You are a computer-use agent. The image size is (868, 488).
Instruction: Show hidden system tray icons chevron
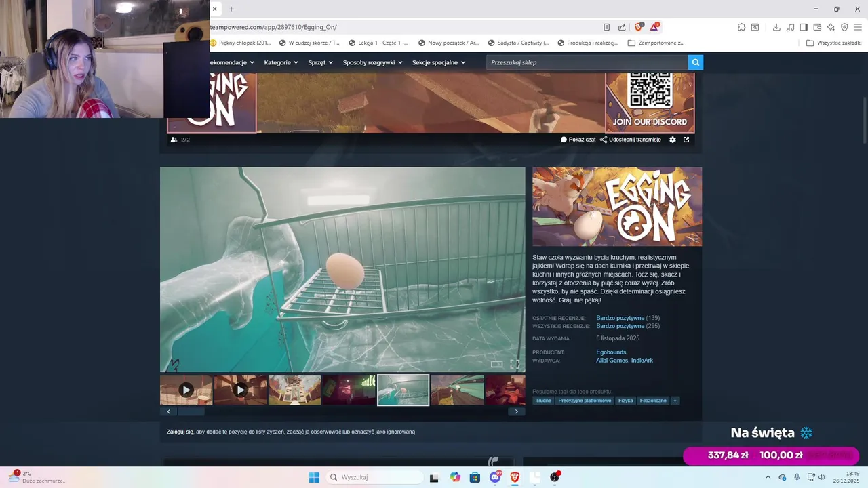coord(768,477)
